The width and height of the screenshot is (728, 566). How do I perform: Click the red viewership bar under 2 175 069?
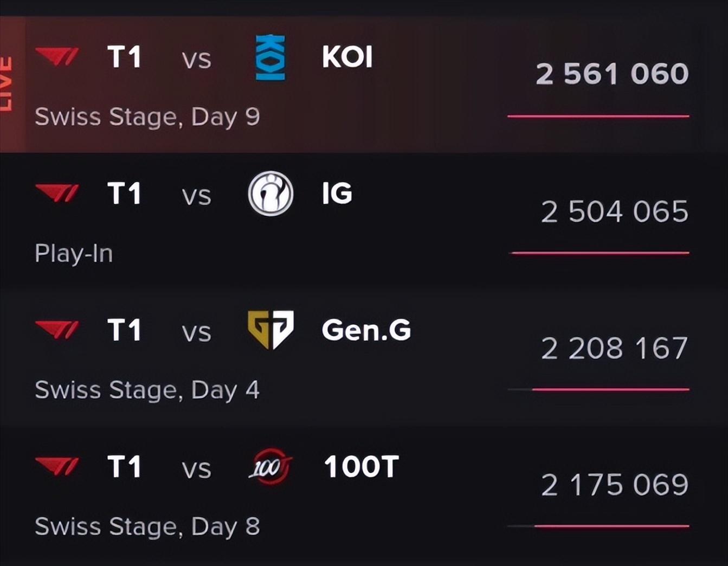click(611, 526)
